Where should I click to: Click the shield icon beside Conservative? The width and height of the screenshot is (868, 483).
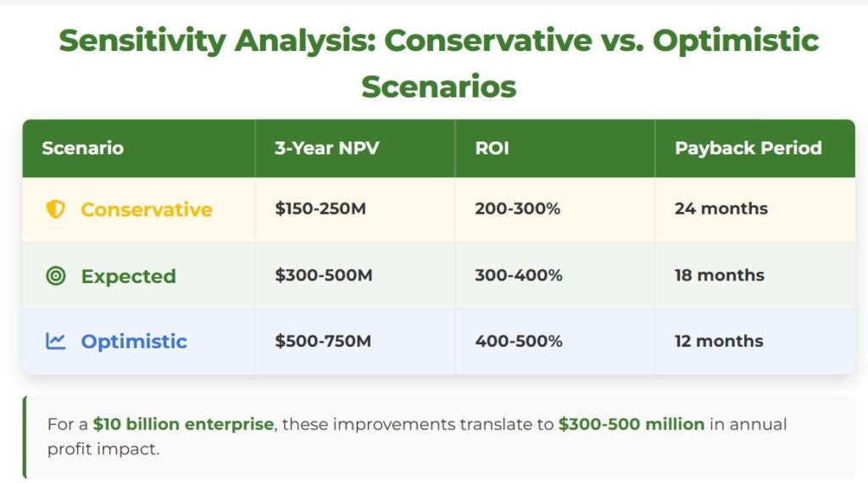point(55,209)
